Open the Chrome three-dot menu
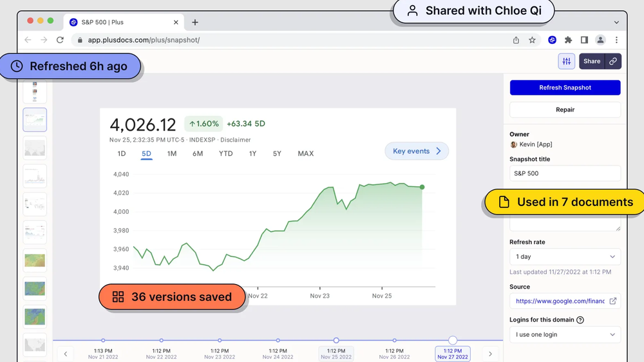644x362 pixels. [616, 40]
